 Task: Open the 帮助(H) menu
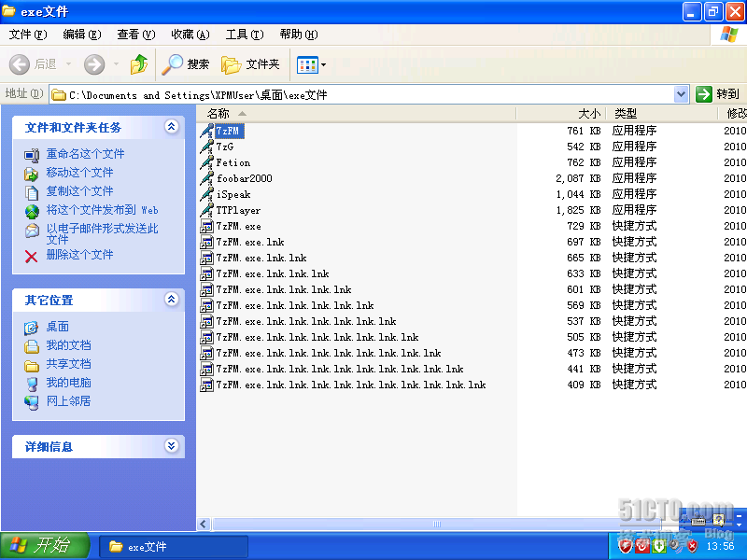coord(299,35)
